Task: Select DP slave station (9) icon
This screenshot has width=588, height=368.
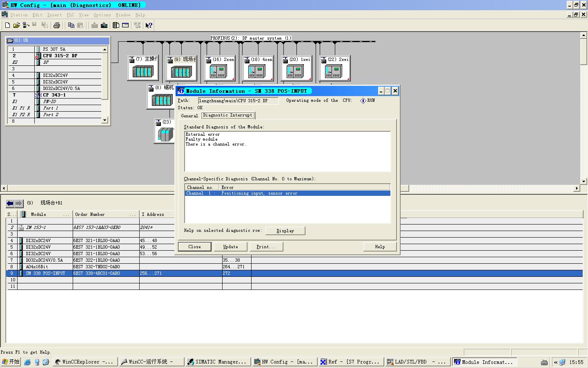Action: (x=181, y=68)
